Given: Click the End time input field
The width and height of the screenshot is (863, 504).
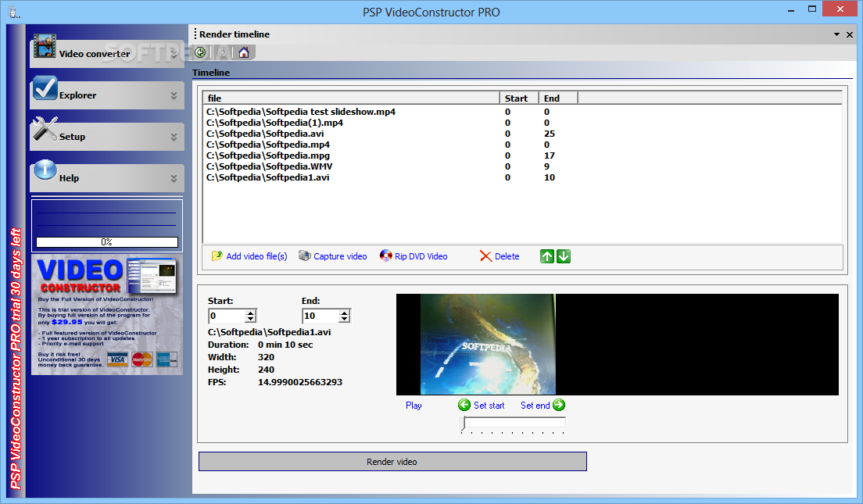Looking at the screenshot, I should [x=320, y=316].
